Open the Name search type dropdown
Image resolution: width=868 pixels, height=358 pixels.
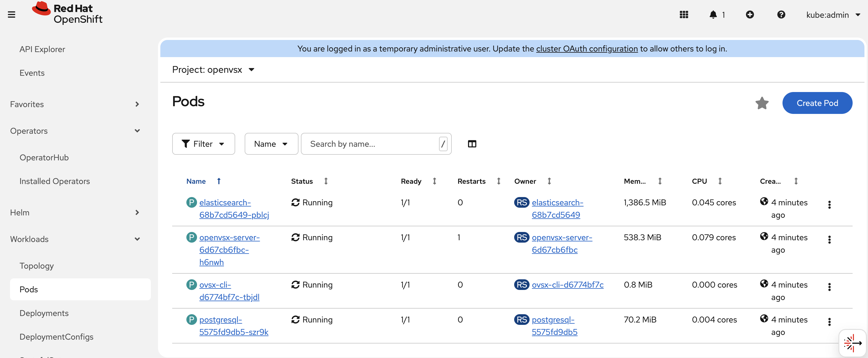pyautogui.click(x=271, y=144)
